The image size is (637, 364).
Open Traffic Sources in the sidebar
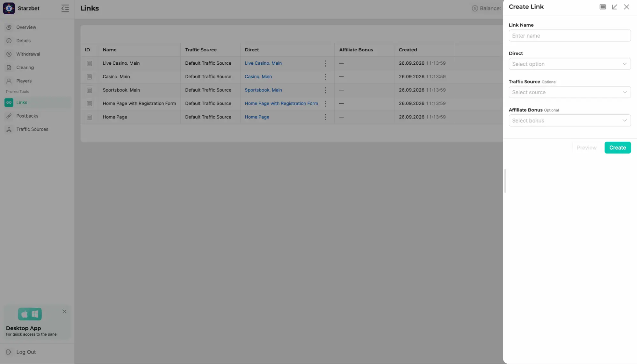(37, 129)
